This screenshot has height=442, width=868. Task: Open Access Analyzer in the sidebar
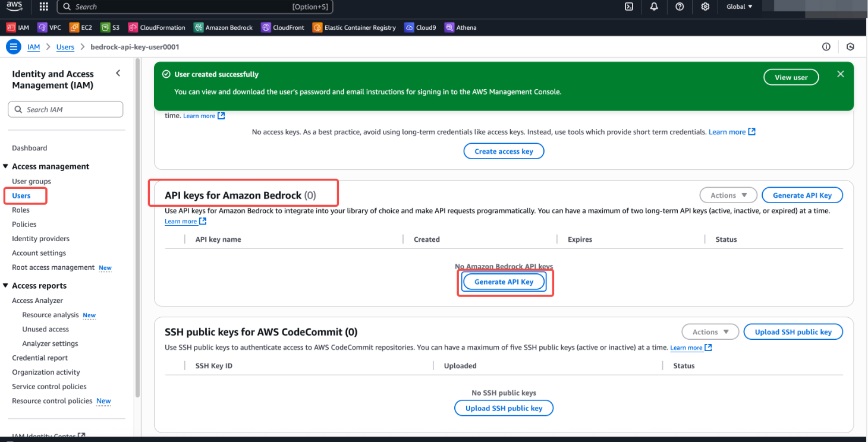coord(37,301)
